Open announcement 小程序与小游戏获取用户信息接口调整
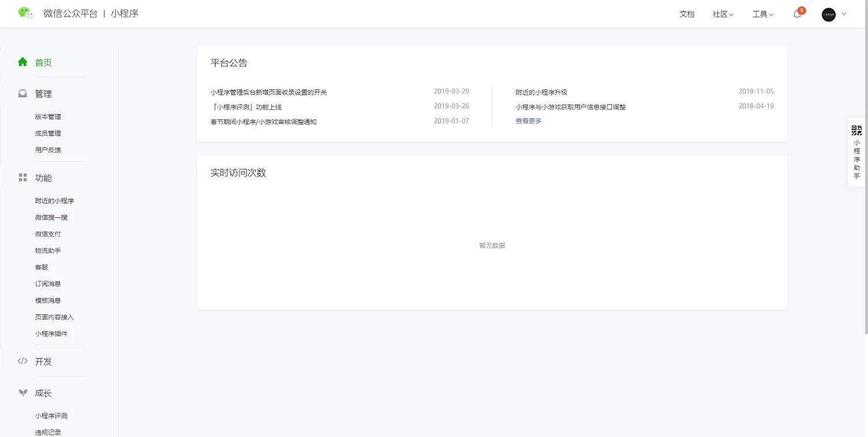868x437 pixels. 571,107
